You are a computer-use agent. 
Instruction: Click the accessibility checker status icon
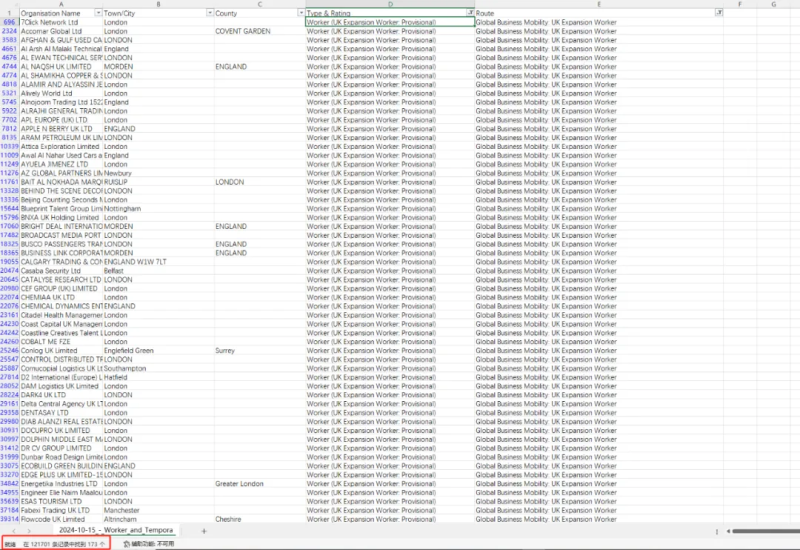tap(127, 544)
